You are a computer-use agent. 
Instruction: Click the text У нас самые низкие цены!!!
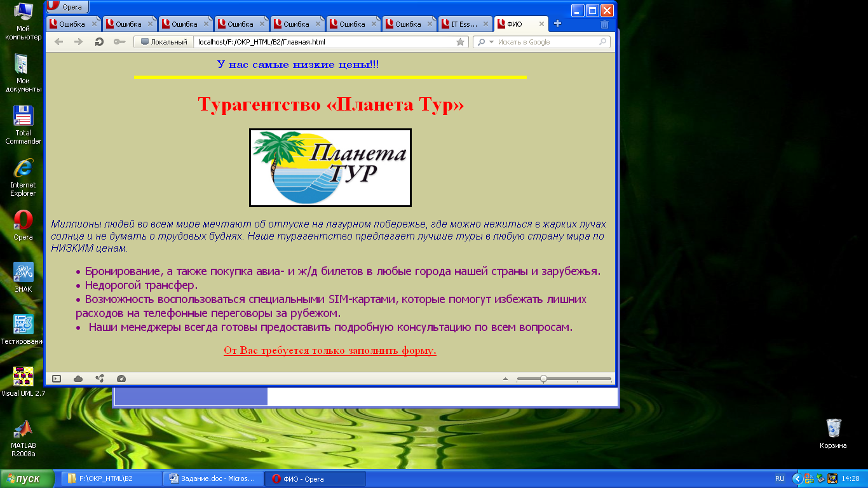pos(298,65)
